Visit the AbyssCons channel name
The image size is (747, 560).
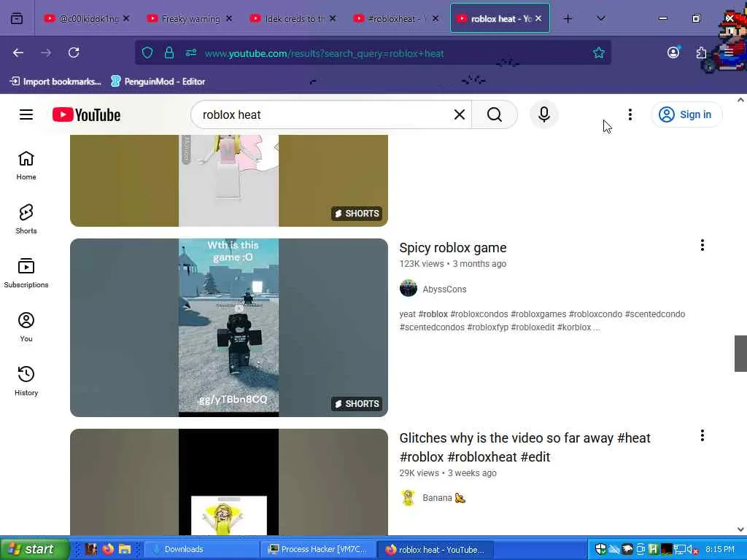pos(444,289)
